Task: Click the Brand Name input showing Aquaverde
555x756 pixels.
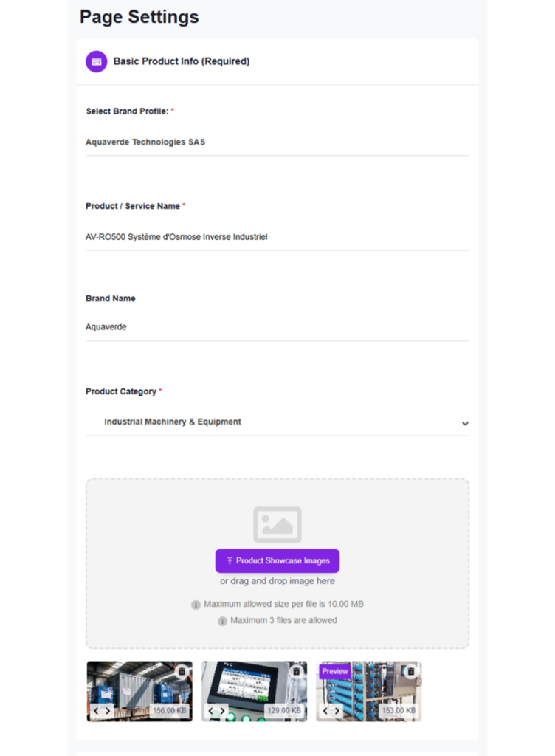Action: (x=277, y=326)
